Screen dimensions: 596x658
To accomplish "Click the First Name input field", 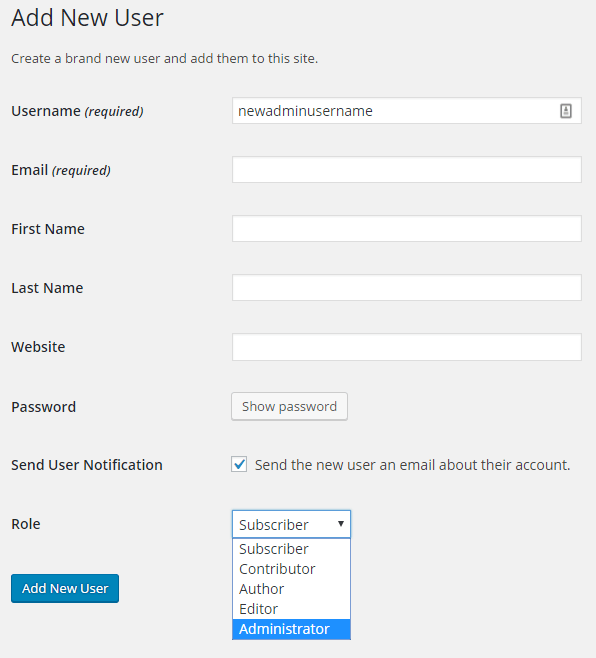I will [x=407, y=229].
